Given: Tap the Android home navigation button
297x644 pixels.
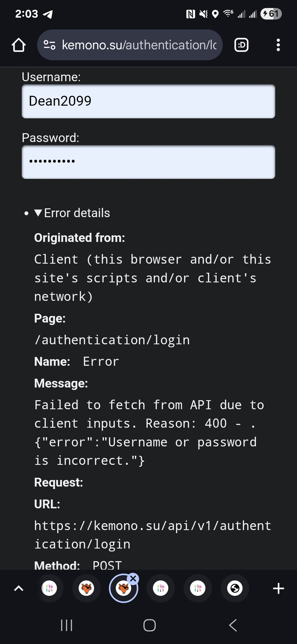Looking at the screenshot, I should coord(150,625).
